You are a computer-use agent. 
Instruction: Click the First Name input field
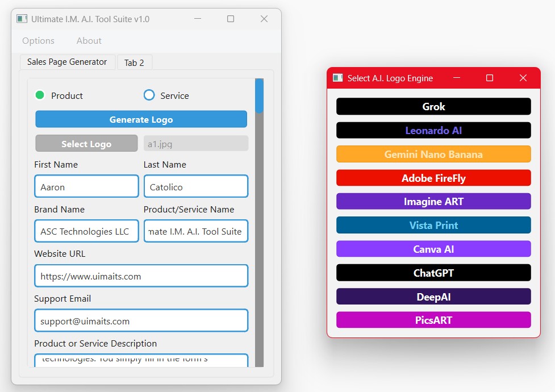tap(86, 186)
